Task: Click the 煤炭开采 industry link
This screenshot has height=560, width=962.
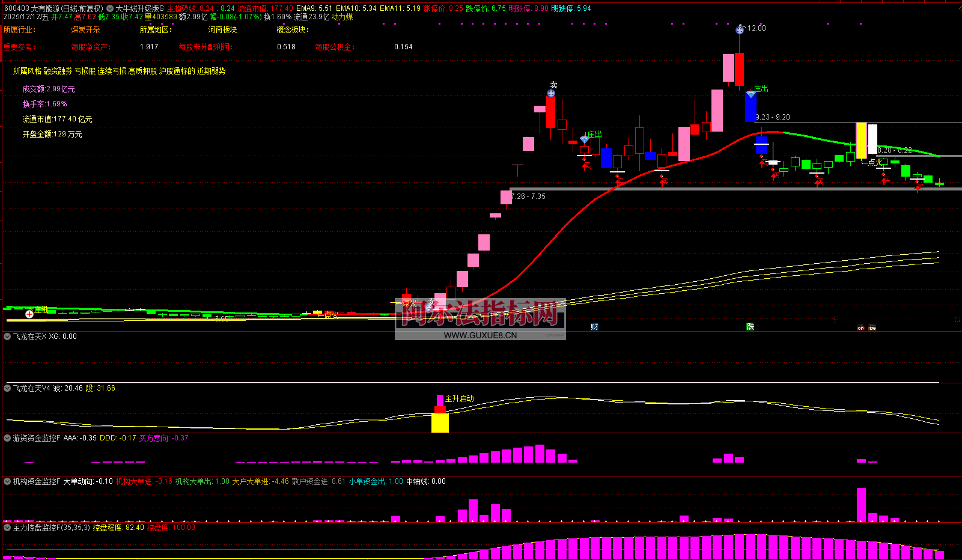Action: (85, 29)
